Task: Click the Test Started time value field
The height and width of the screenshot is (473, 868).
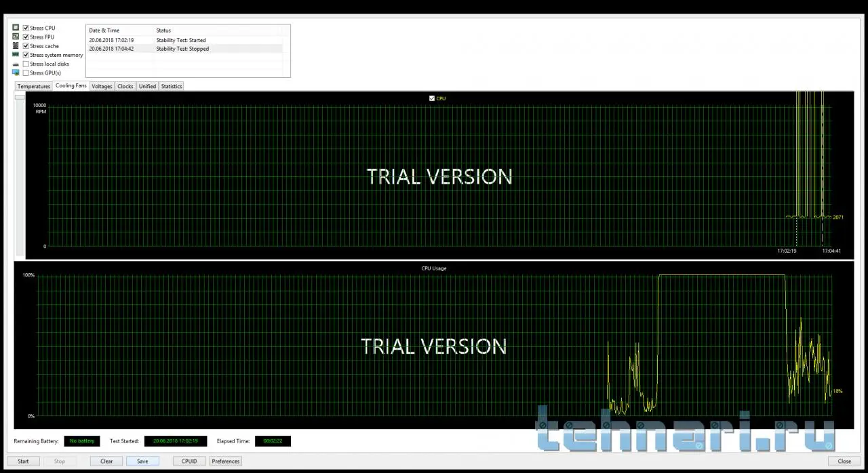Action: pyautogui.click(x=176, y=441)
